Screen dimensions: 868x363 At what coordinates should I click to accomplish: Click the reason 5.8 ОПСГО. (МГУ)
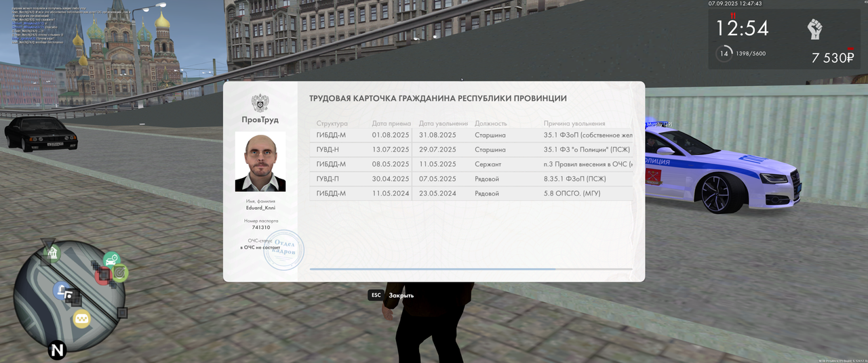[572, 194]
